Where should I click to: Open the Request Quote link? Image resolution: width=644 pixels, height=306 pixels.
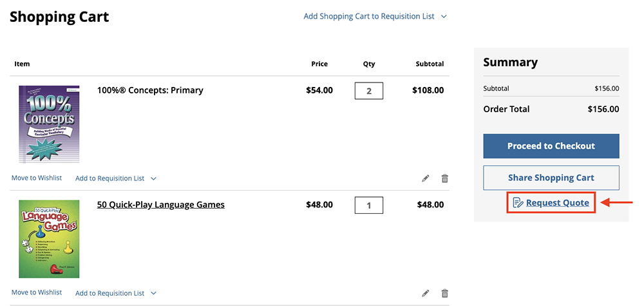[557, 203]
